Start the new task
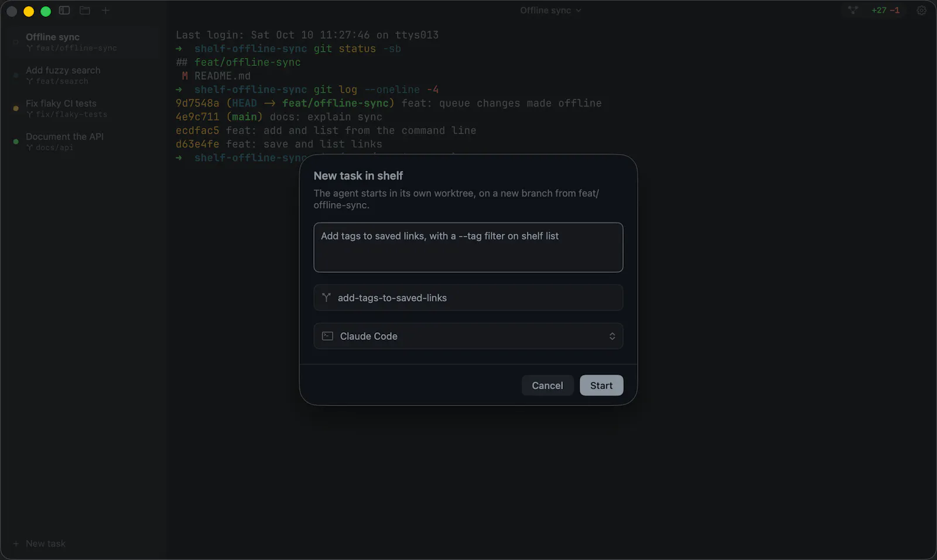Screen dimensions: 937x560 pos(601,386)
